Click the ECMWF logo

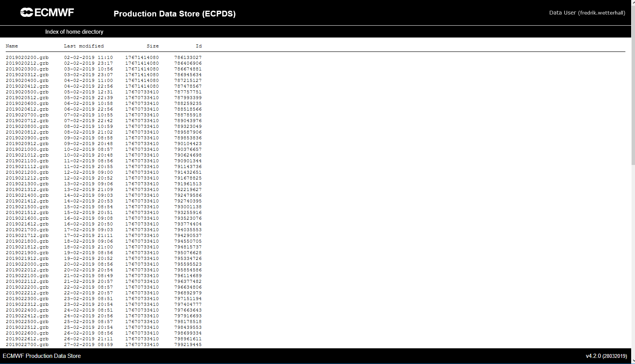pyautogui.click(x=47, y=13)
